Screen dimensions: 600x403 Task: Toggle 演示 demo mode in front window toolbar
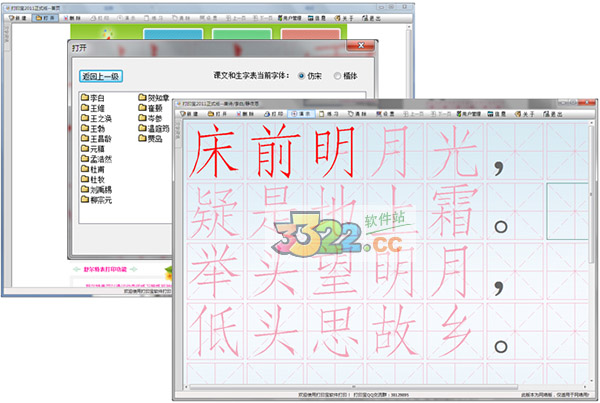click(x=302, y=114)
